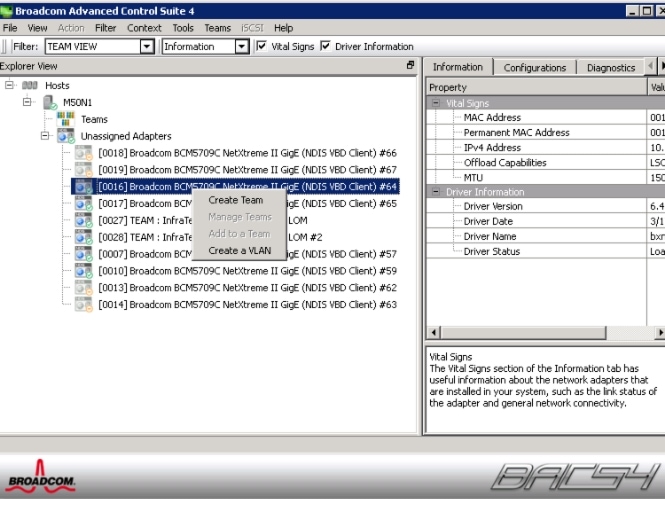Open the Filter menu
This screenshot has height=529, width=665.
point(106,28)
